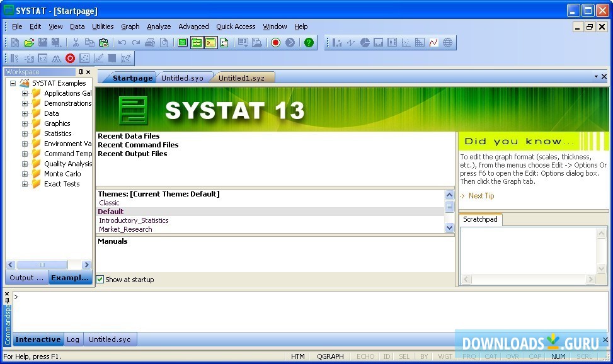
Task: Click the Next Tip link
Action: (481, 196)
